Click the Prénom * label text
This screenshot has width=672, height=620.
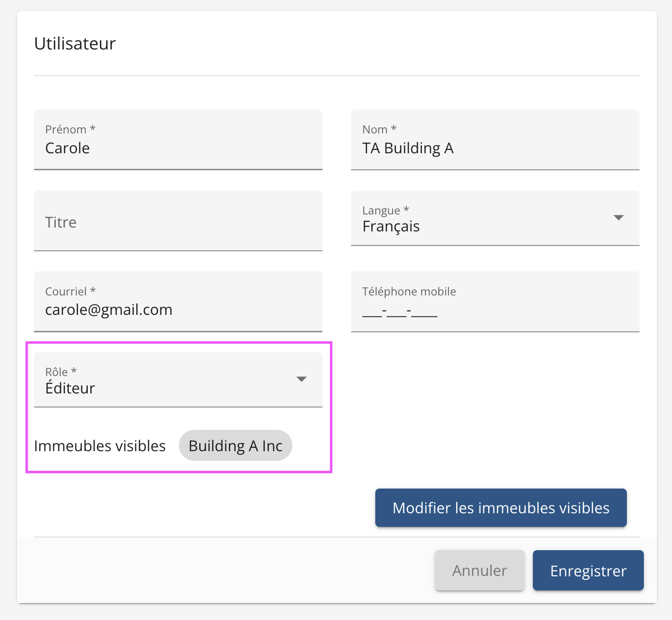tap(70, 130)
